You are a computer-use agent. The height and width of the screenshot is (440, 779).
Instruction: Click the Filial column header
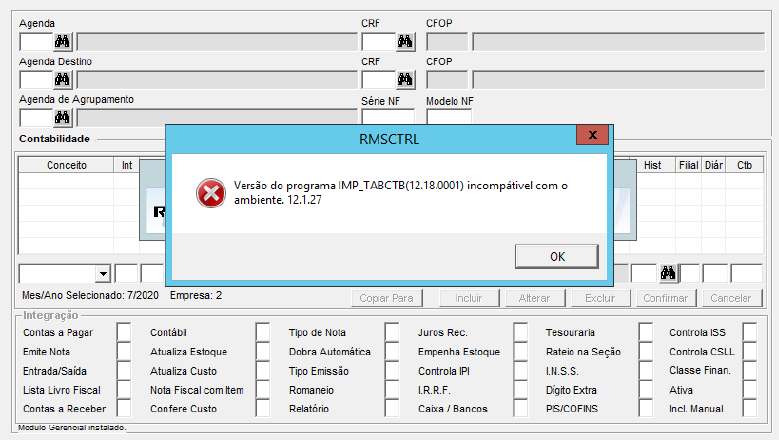tap(689, 165)
